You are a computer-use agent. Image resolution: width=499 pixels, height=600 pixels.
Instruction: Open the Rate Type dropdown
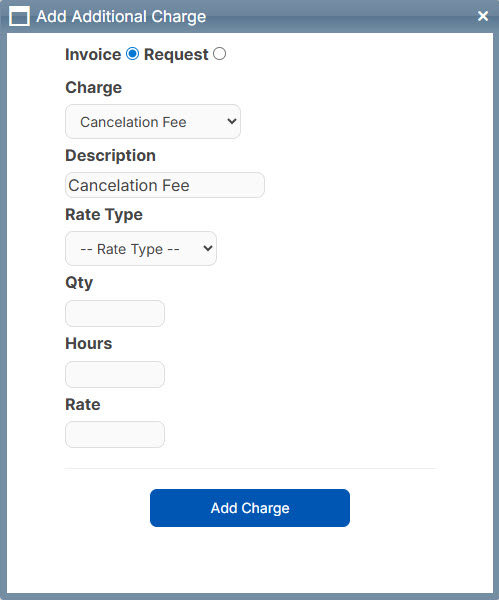coord(141,249)
